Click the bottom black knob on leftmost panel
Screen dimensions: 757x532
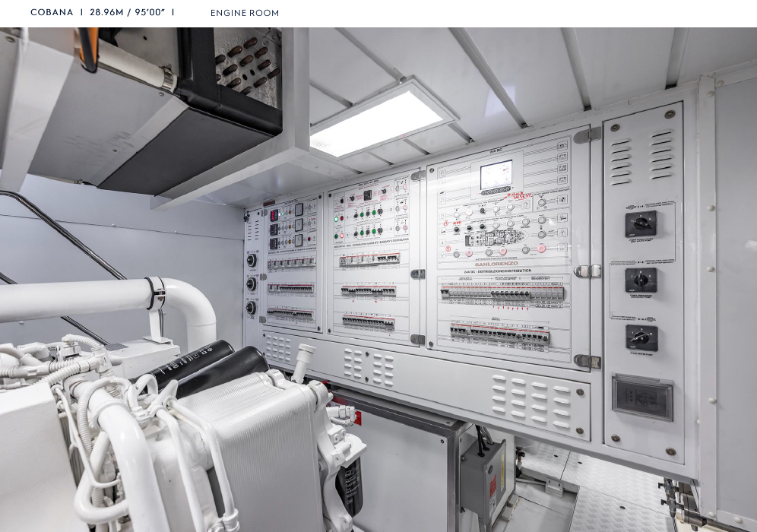[x=251, y=307]
